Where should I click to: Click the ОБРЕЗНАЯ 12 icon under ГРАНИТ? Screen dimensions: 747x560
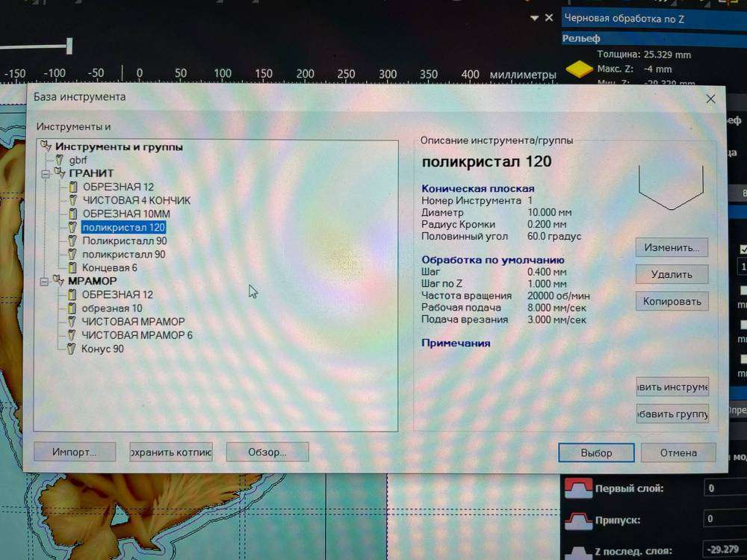click(x=73, y=187)
